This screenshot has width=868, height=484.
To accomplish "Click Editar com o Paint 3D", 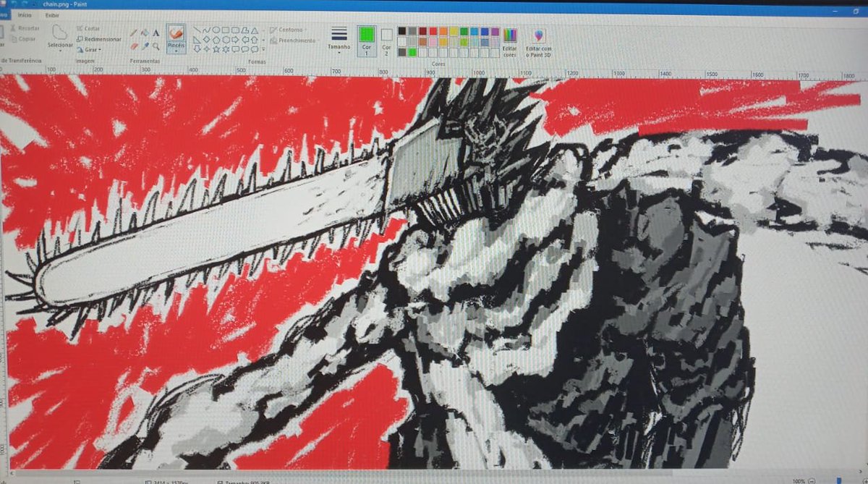I will click(538, 42).
